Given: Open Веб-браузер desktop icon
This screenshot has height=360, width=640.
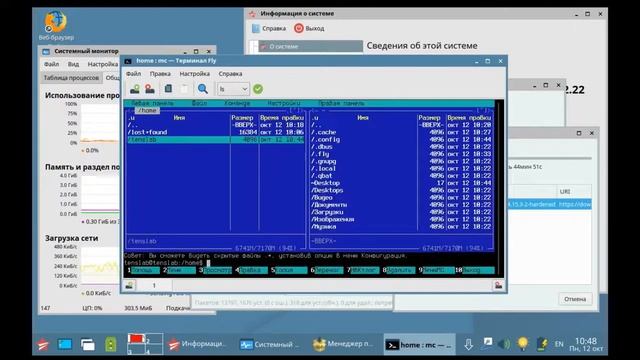Looking at the screenshot, I should click(56, 26).
